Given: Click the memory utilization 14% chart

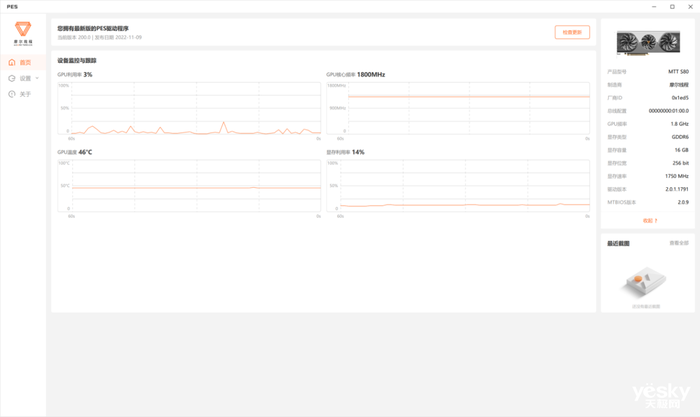Looking at the screenshot, I should [x=458, y=186].
